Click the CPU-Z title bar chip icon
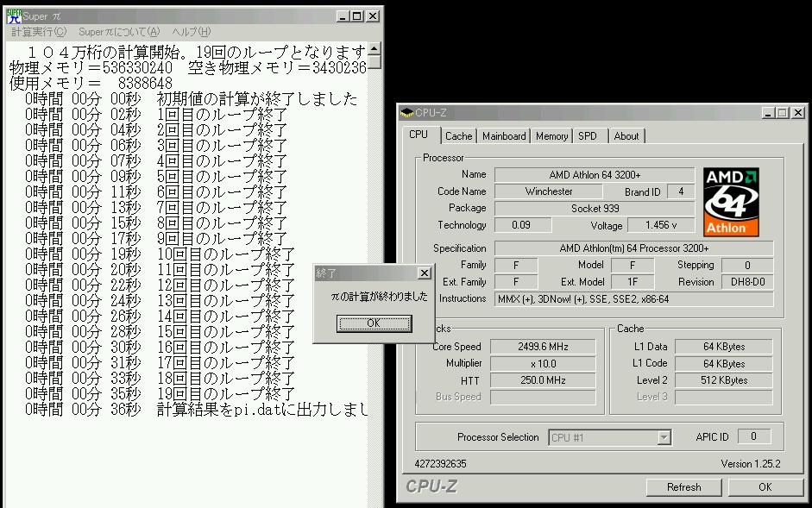The height and width of the screenshot is (508, 812). pyautogui.click(x=407, y=112)
